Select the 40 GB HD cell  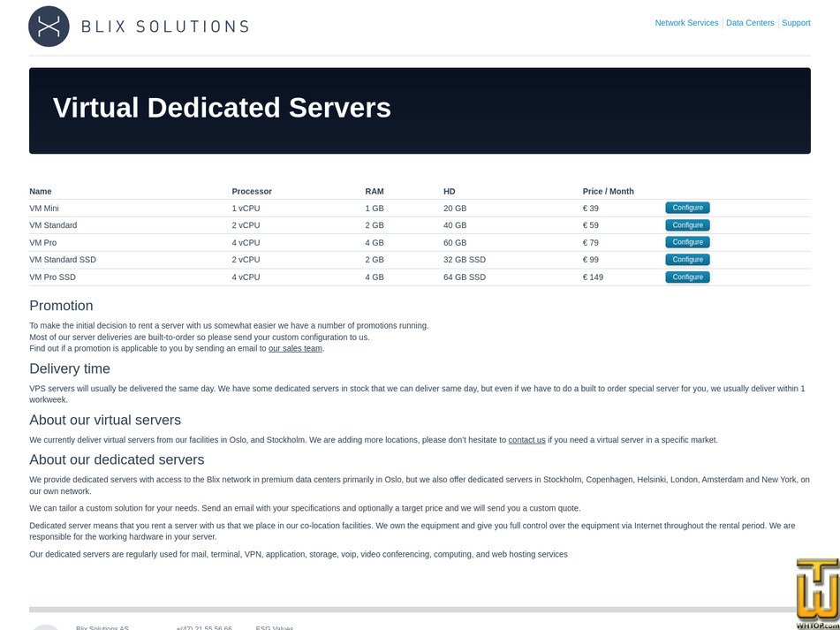455,225
